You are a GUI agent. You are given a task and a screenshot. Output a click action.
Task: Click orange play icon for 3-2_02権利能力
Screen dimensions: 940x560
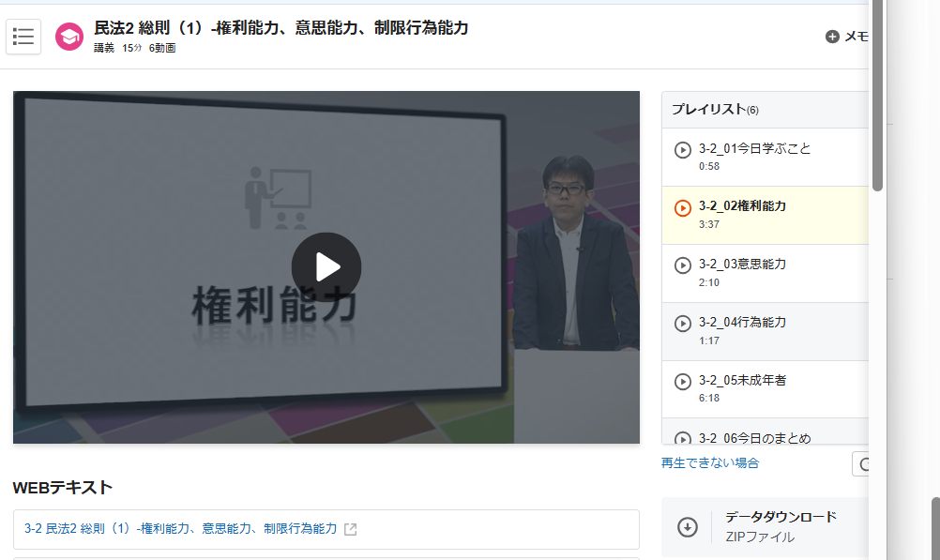682,208
